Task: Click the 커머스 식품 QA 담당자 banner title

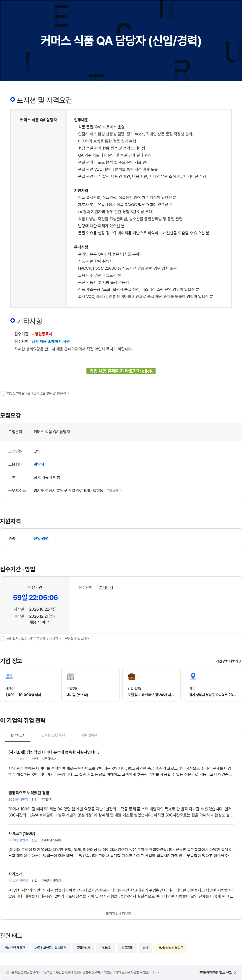Action: [x=121, y=41]
